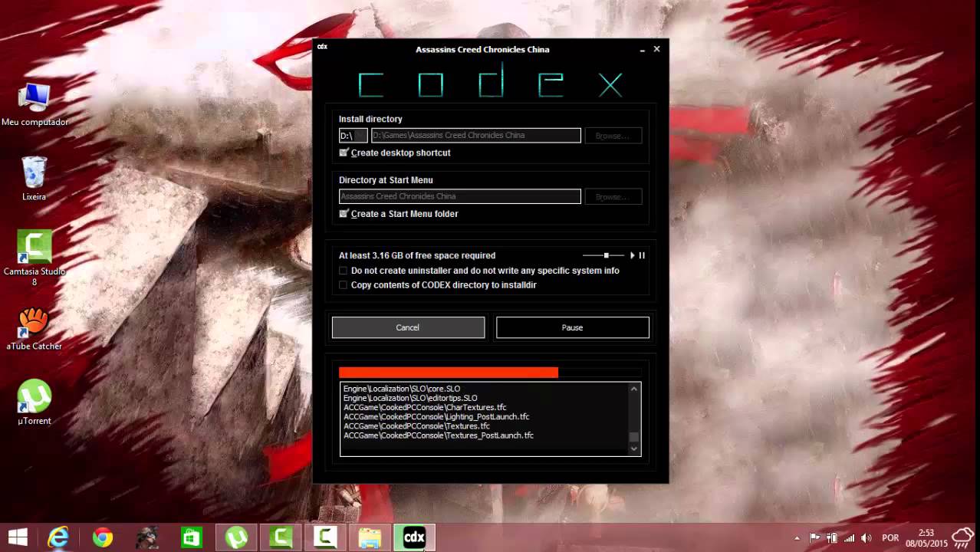This screenshot has width=980, height=552.
Task: Open the game character icon on taskbar
Action: pos(147,537)
